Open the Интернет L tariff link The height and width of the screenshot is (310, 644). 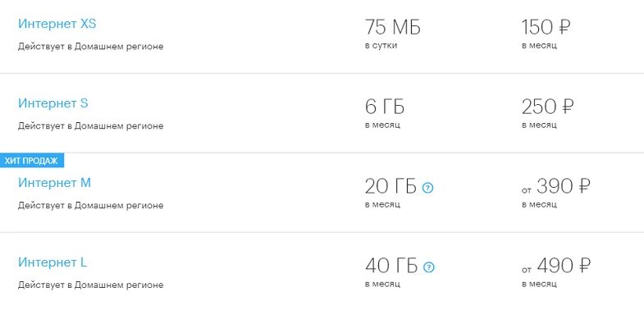tap(53, 262)
